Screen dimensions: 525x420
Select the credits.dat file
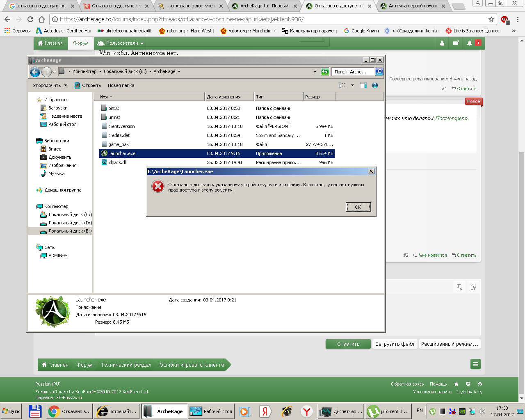pos(119,135)
